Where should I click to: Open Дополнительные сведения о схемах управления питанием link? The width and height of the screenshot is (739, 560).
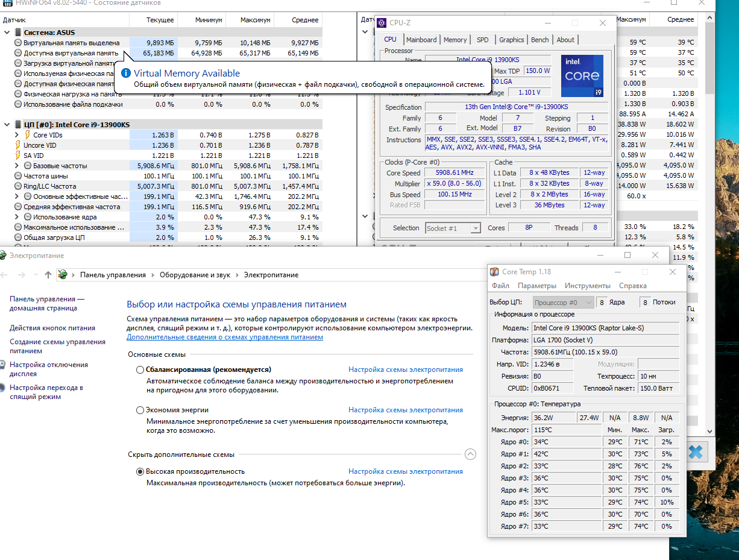tap(225, 337)
